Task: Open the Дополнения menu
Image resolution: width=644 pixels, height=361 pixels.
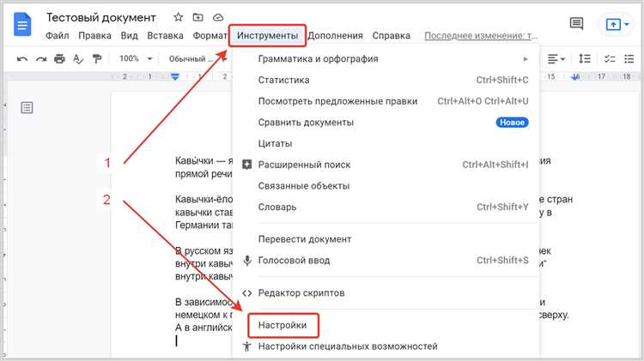Action: 335,36
